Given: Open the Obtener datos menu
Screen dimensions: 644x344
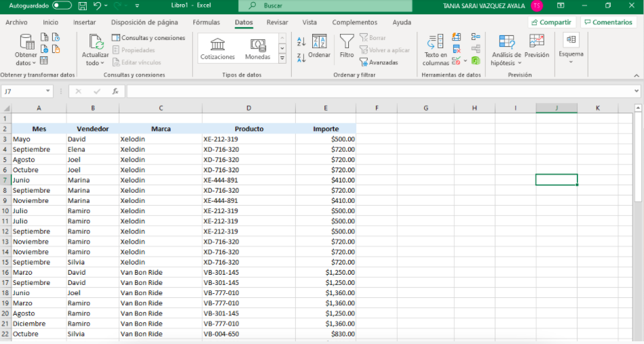Looking at the screenshot, I should click(x=26, y=50).
